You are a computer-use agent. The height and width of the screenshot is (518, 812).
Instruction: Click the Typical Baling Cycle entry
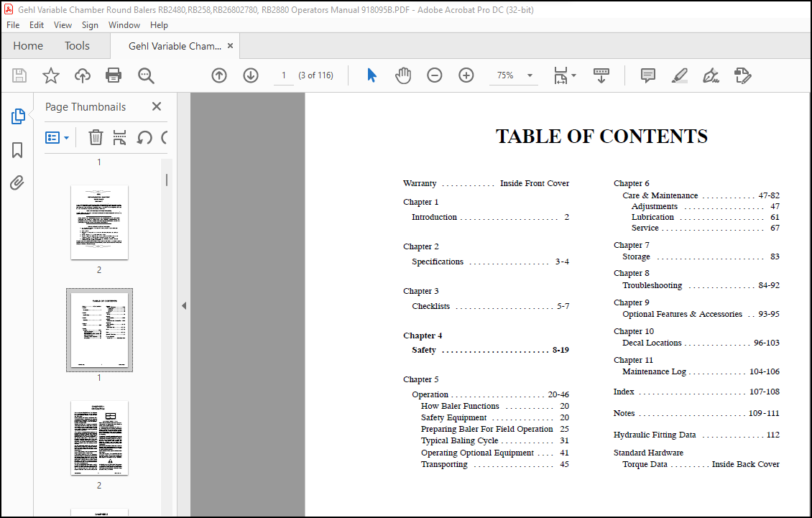[x=494, y=441]
